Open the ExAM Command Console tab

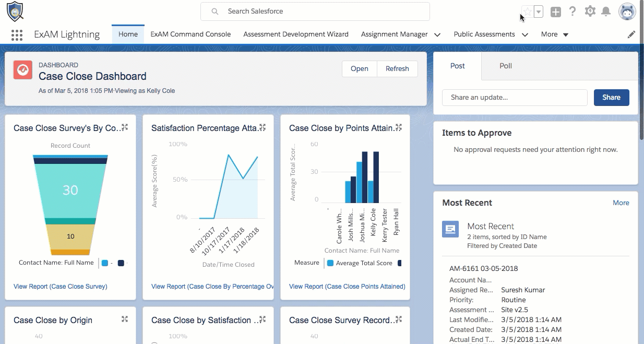pos(190,34)
